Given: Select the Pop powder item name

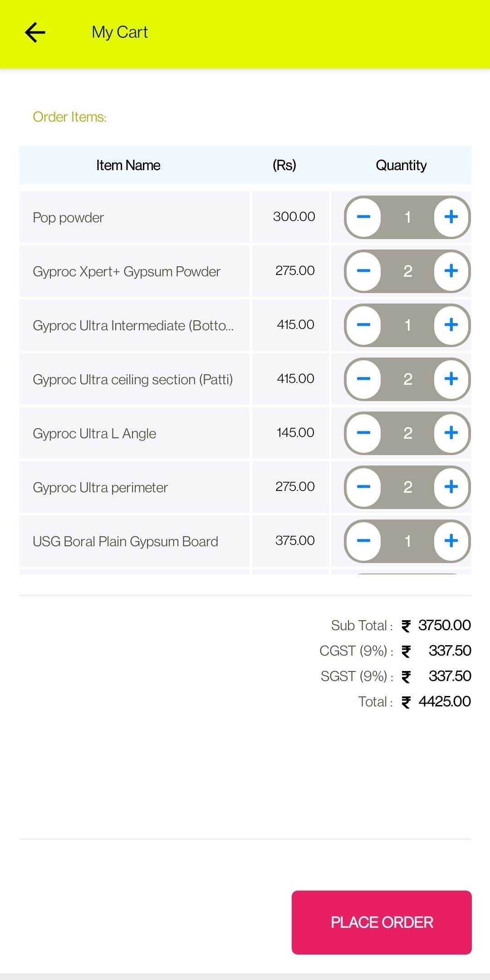Looking at the screenshot, I should 68,218.
